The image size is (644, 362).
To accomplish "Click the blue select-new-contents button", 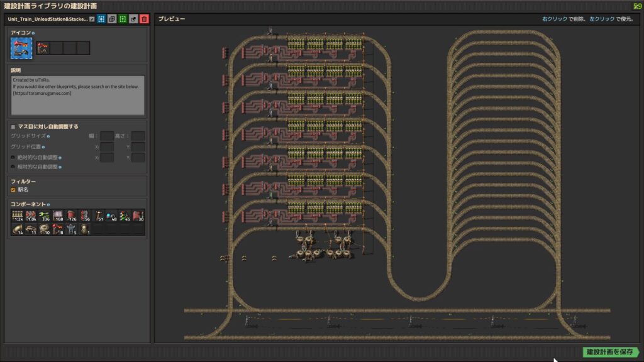I will point(101,19).
